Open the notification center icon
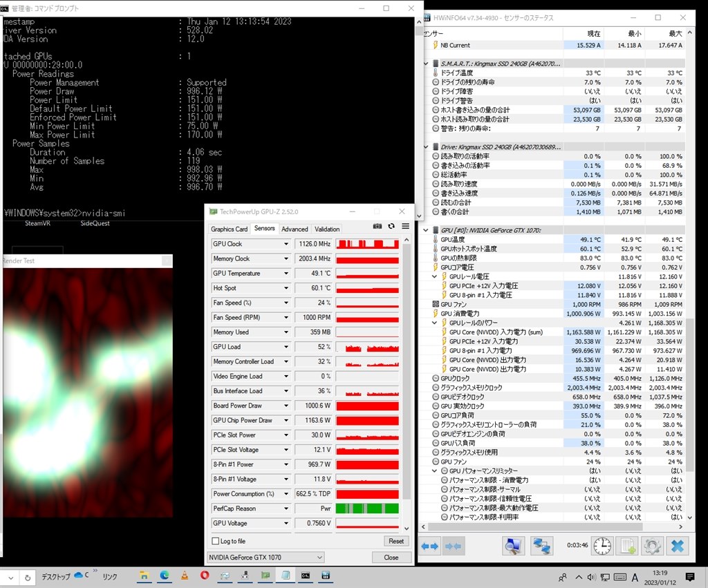The width and height of the screenshot is (708, 588). (690, 577)
